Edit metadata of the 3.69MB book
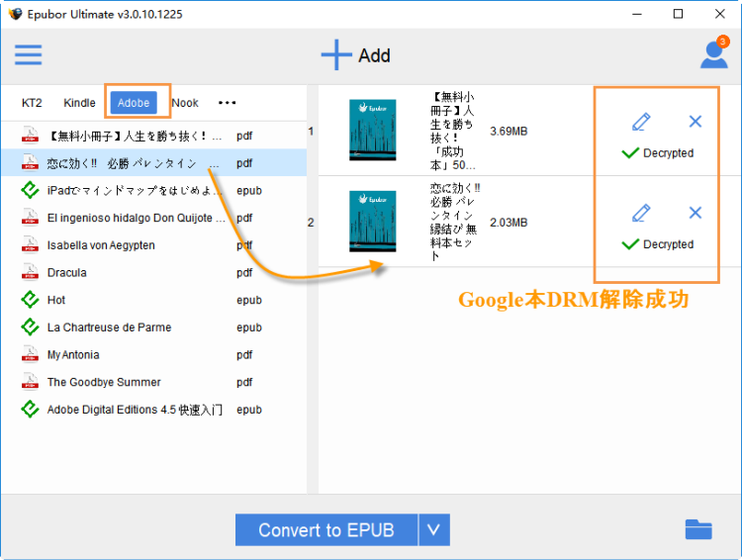742x560 pixels. pos(641,122)
